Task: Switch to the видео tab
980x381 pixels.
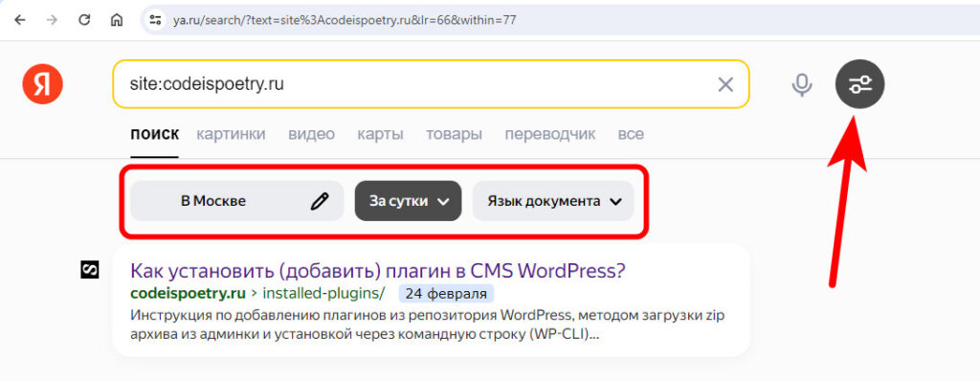Action: click(x=311, y=134)
